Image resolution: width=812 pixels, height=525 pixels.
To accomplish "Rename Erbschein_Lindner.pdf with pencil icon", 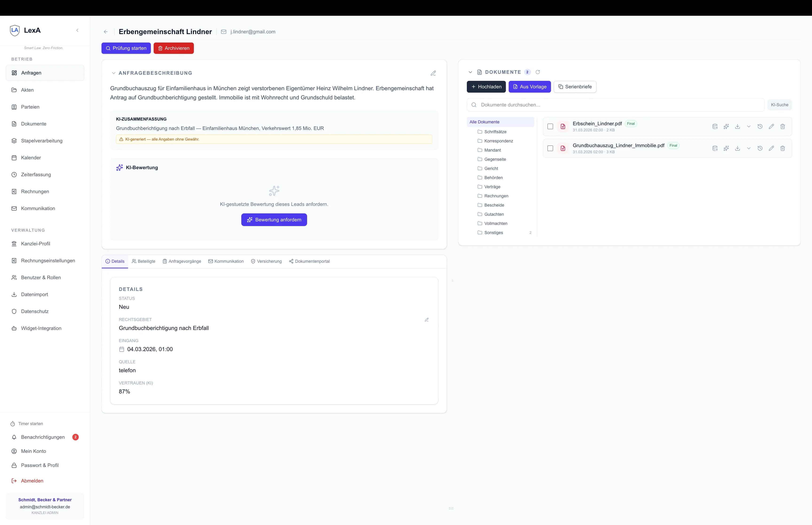I will click(771, 126).
